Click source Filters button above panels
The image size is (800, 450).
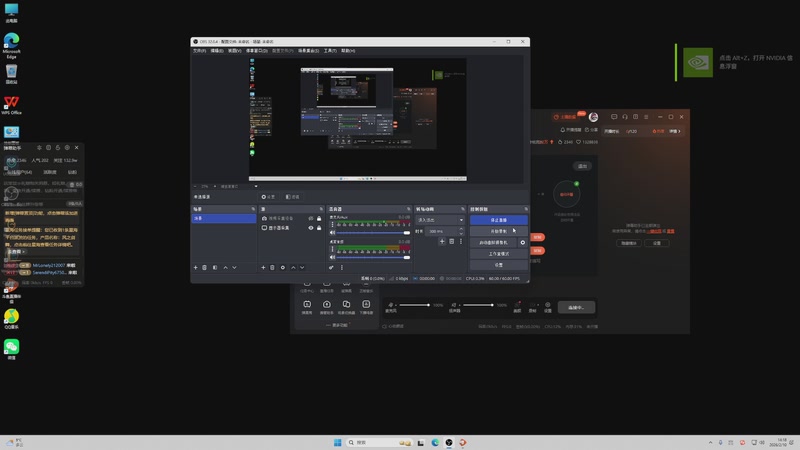tap(292, 197)
